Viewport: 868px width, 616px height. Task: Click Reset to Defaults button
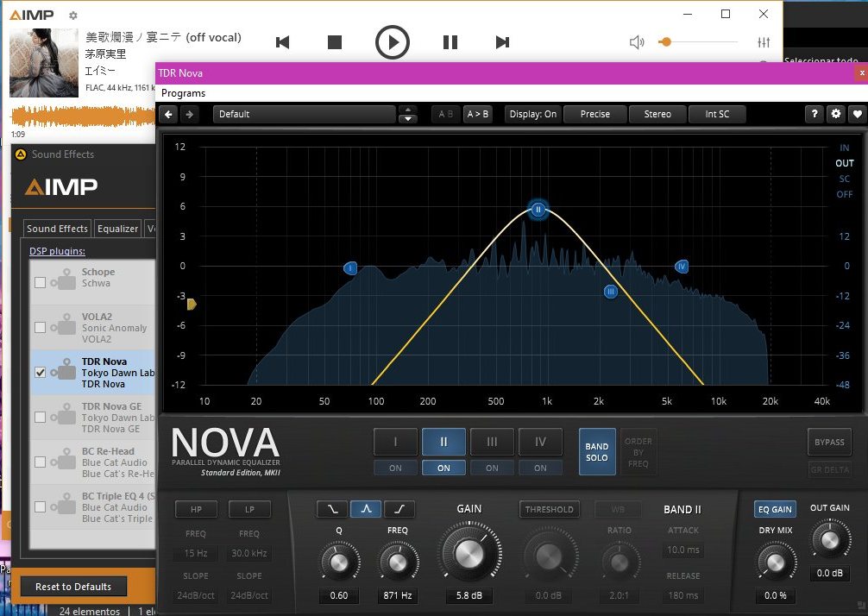(73, 587)
